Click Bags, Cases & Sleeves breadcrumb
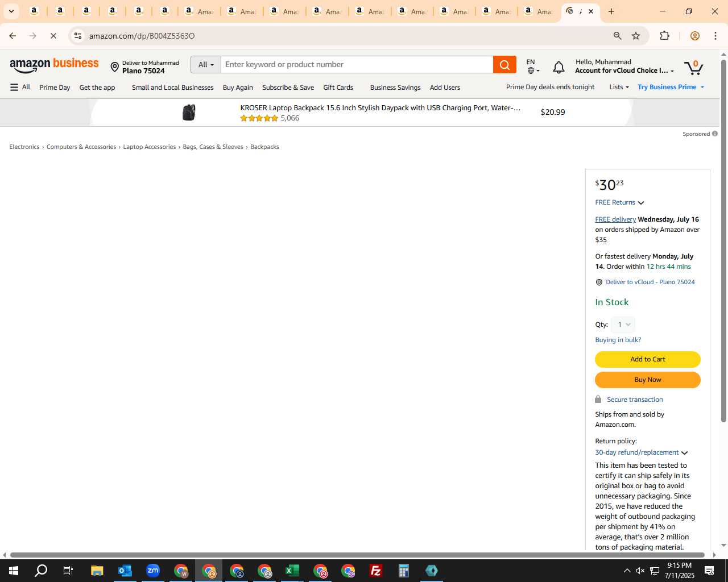Screen dimensions: 728x582 coord(213,147)
